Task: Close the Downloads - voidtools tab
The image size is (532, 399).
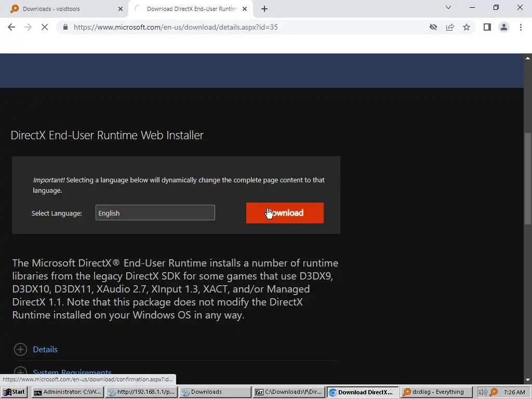Action: (x=121, y=9)
